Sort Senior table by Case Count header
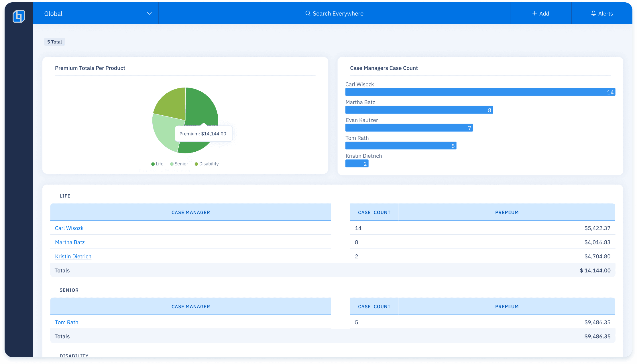This screenshot has height=364, width=637. point(374,306)
